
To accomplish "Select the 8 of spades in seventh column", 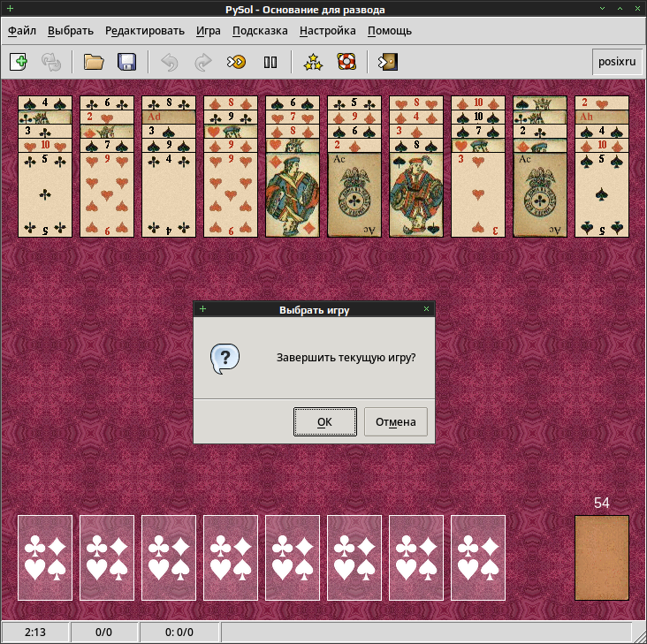I will (416, 145).
